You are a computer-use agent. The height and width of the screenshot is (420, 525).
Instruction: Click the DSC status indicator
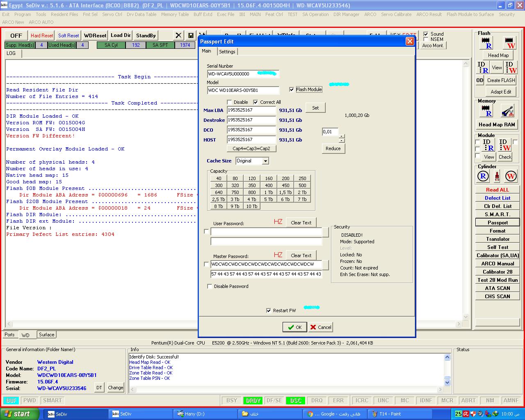(295, 400)
